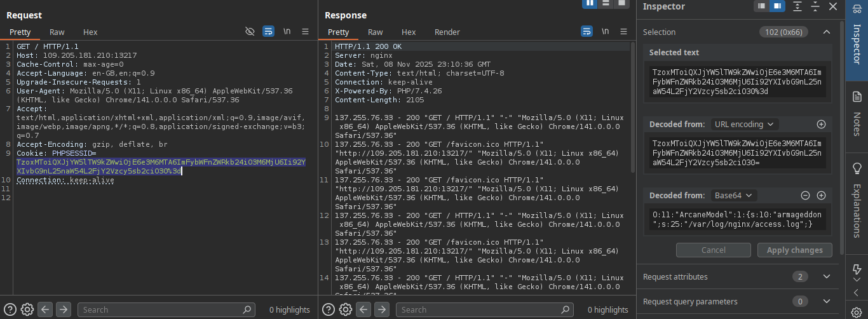Select the Response Raw tab
This screenshot has height=319, width=868.
click(376, 32)
